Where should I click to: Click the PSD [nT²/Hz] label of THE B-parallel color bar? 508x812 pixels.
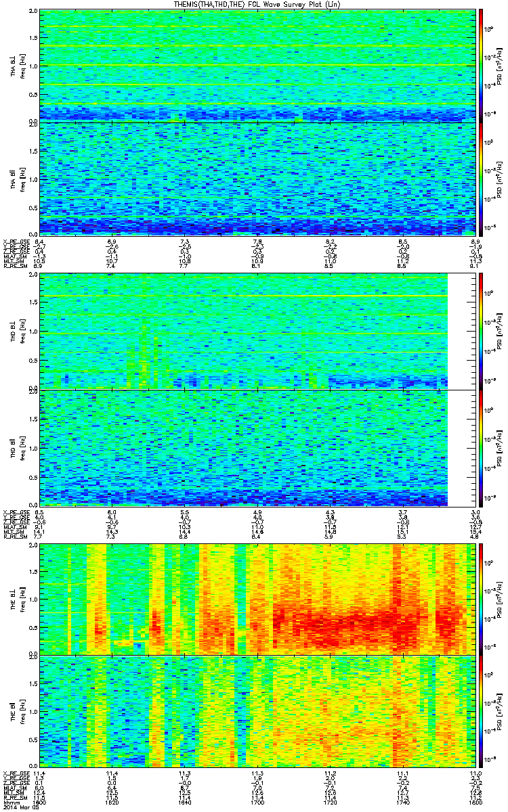[x=499, y=712]
